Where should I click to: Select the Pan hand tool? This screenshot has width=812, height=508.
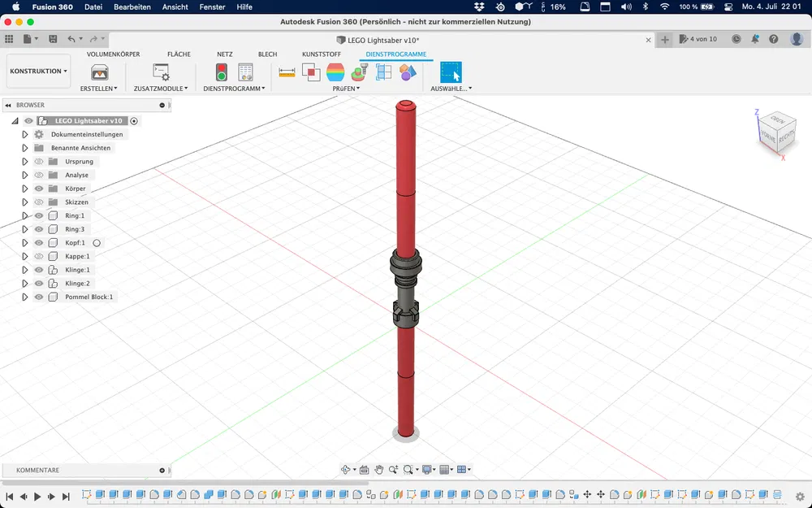[x=379, y=470]
